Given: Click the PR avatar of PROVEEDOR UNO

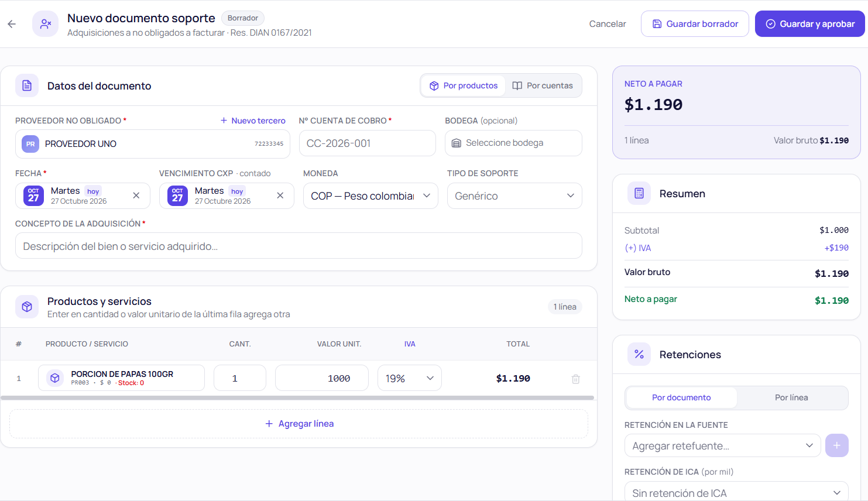Looking at the screenshot, I should (x=30, y=144).
